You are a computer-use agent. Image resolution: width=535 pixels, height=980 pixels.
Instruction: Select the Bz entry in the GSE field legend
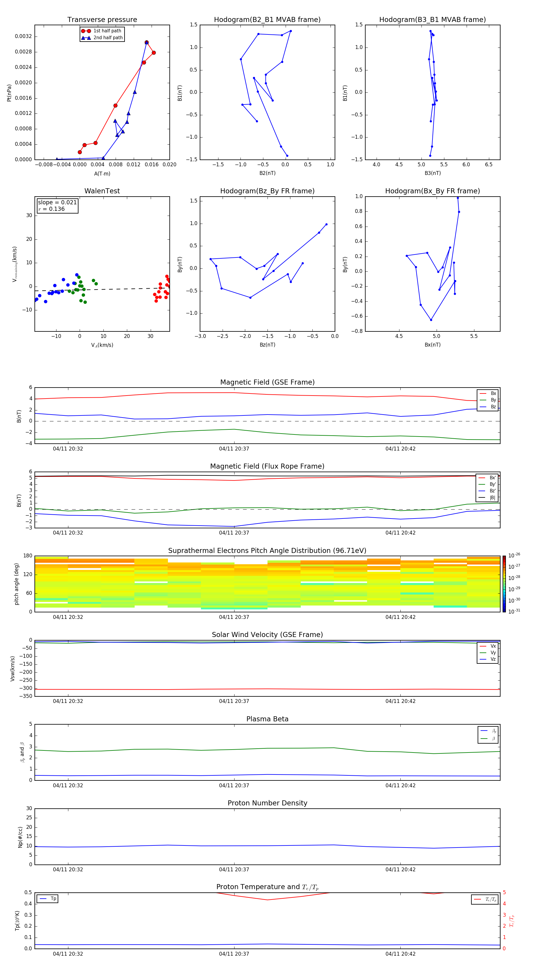tap(488, 407)
